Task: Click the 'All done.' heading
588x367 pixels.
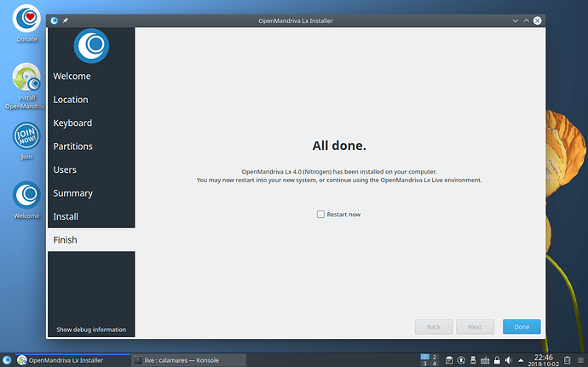Action: pos(339,146)
